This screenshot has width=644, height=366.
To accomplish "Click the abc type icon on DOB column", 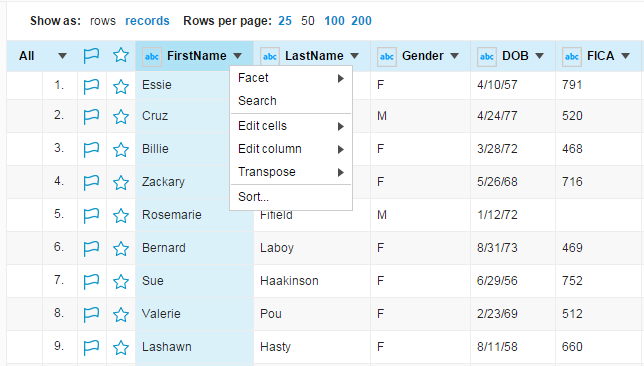I will click(x=487, y=57).
